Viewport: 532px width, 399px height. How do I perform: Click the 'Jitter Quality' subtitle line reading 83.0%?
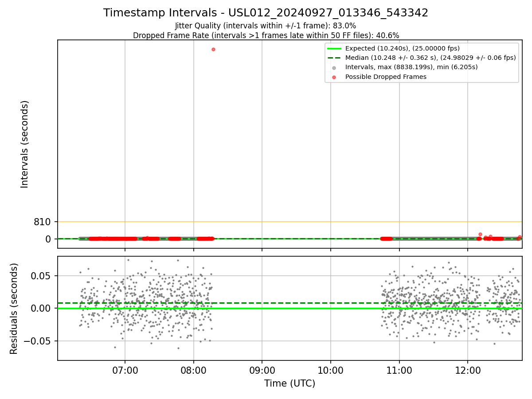pos(266,26)
